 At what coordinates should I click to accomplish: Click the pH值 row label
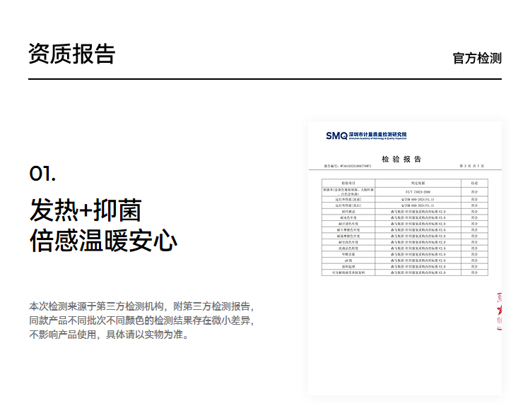(348, 260)
